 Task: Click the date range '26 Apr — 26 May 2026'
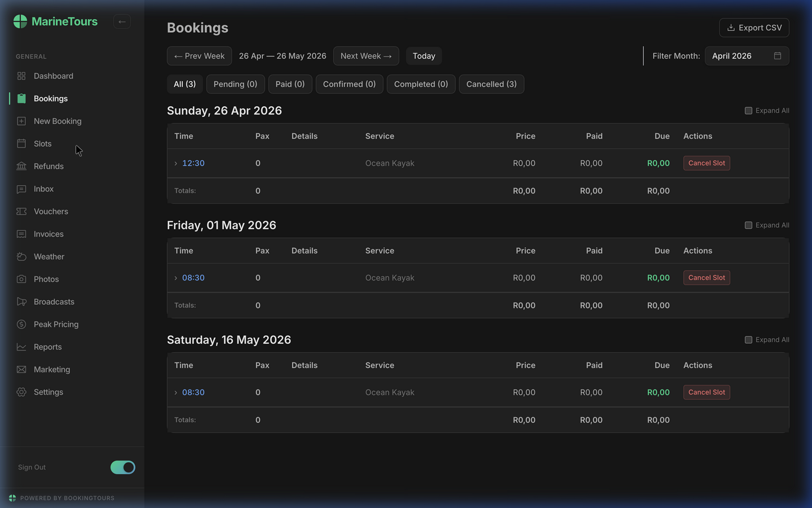[283, 56]
